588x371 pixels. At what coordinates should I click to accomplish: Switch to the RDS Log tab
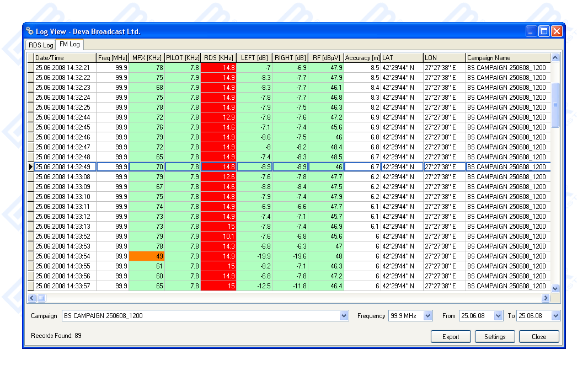41,45
